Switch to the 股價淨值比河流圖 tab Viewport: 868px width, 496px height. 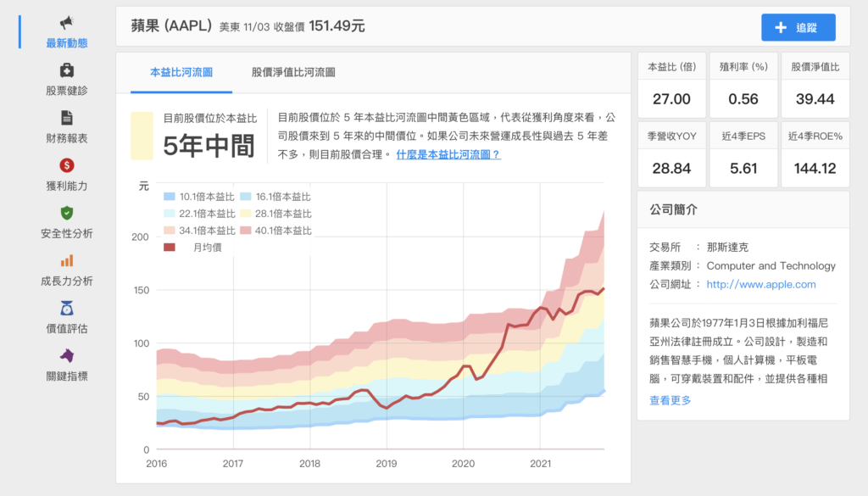[x=293, y=73]
